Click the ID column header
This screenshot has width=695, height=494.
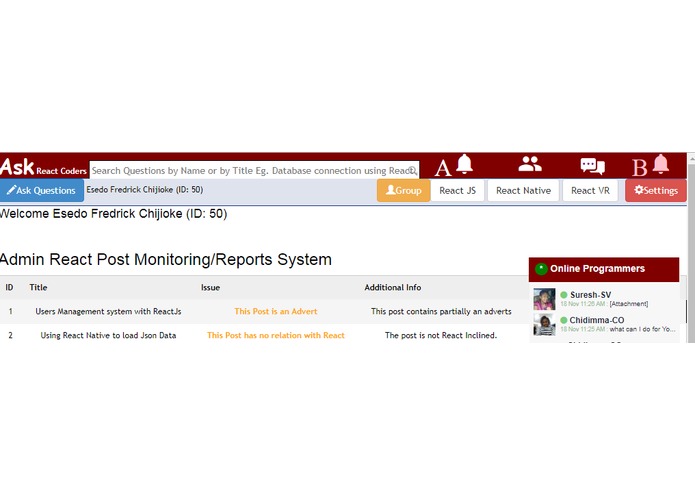coord(9,288)
